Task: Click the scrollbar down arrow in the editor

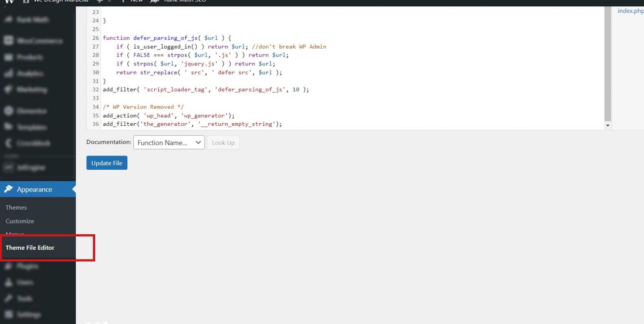Action: tap(608, 124)
